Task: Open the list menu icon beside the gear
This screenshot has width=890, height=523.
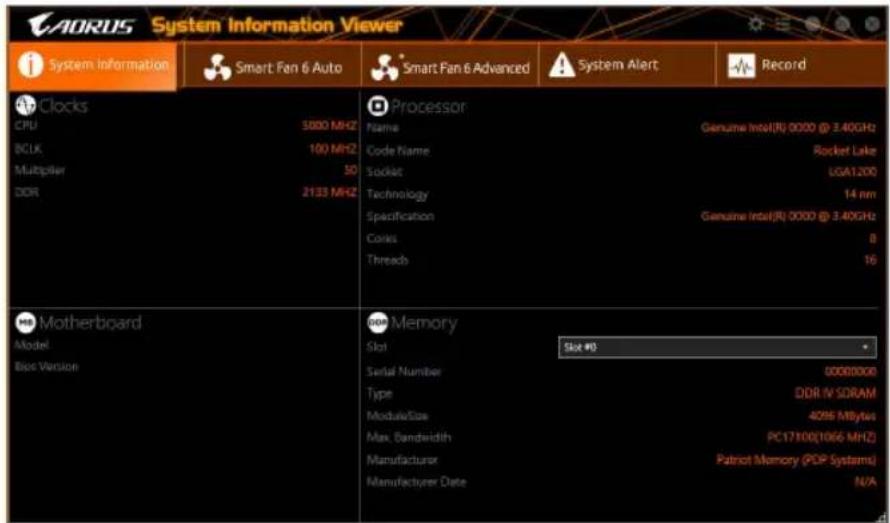Action: [783, 24]
